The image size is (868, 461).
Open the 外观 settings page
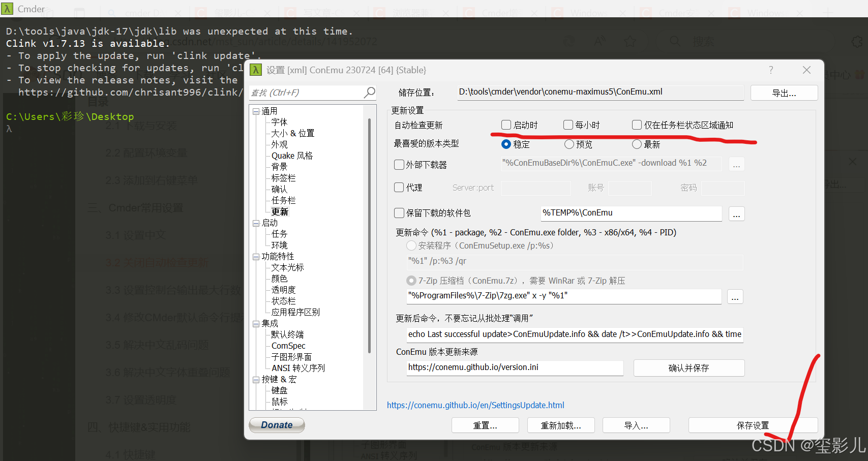tap(279, 144)
